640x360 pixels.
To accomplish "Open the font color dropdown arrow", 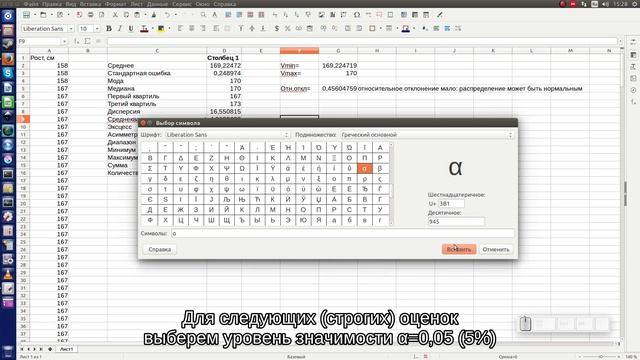I will 152,29.
